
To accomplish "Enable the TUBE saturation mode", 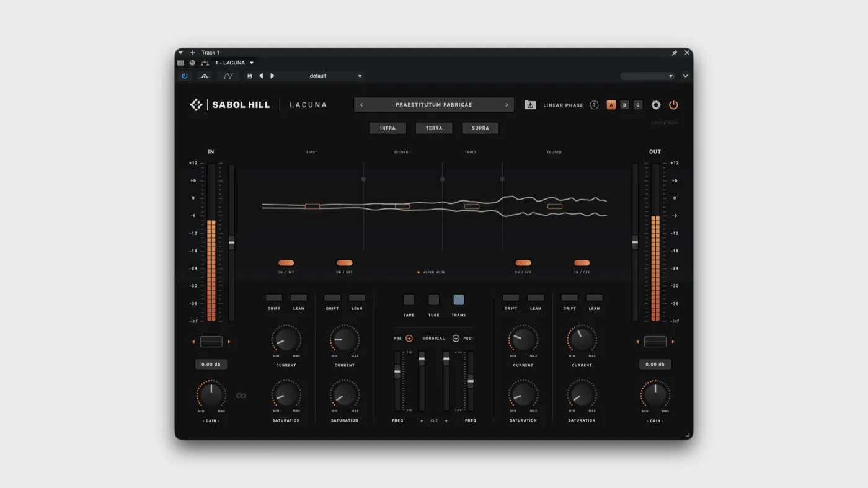I will tap(434, 300).
